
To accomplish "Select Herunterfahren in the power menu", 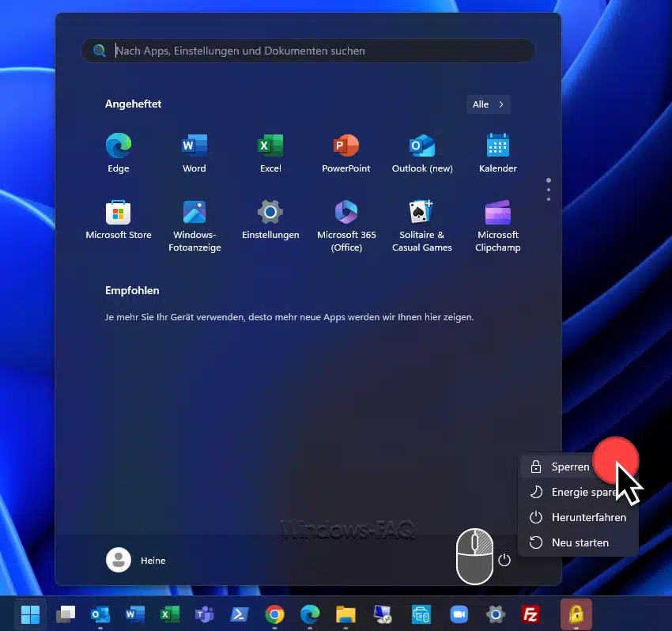I will point(578,517).
